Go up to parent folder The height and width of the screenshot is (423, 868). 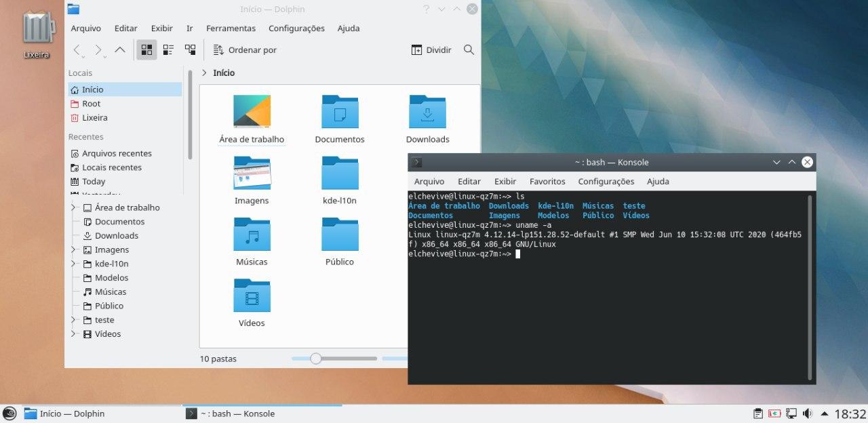120,50
